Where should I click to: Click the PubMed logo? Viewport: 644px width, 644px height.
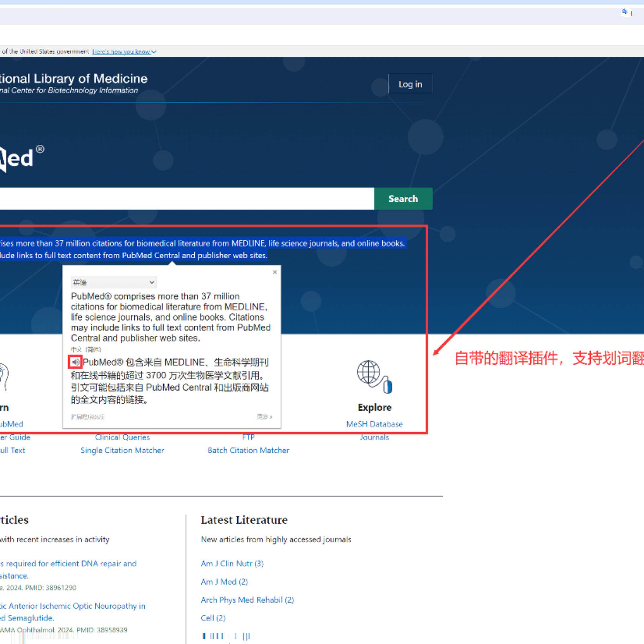pyautogui.click(x=22, y=159)
